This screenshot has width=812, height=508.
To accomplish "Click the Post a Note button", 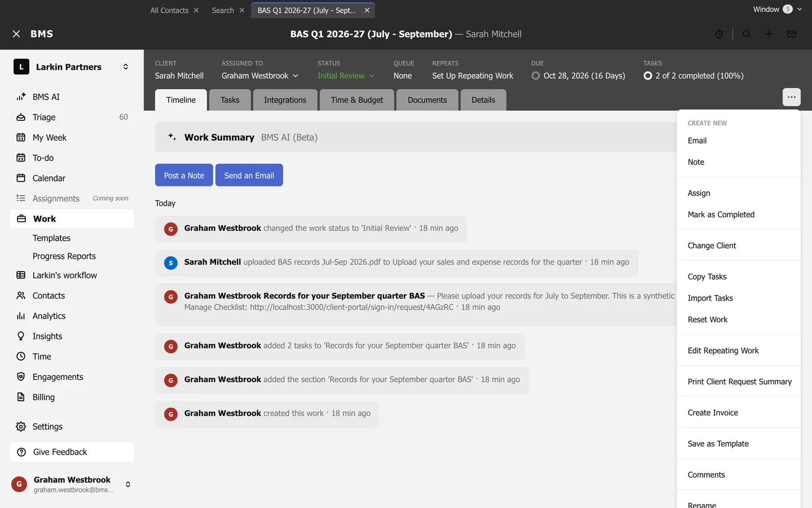I will tap(184, 175).
